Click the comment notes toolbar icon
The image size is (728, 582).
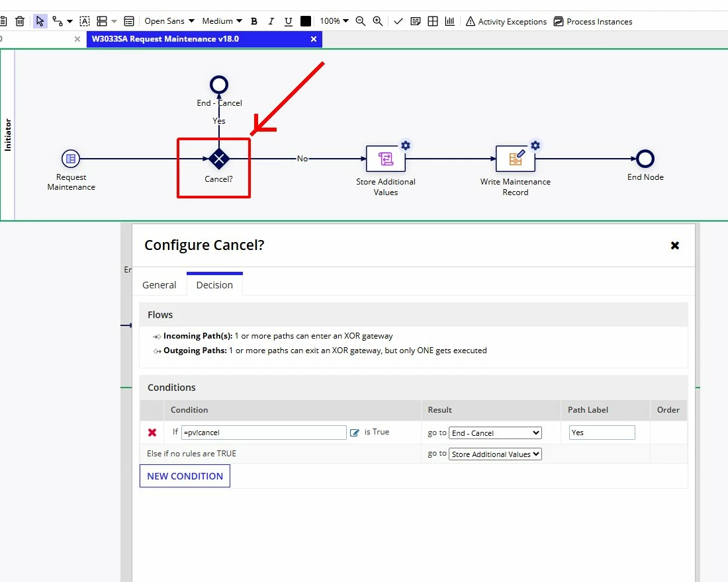click(416, 21)
